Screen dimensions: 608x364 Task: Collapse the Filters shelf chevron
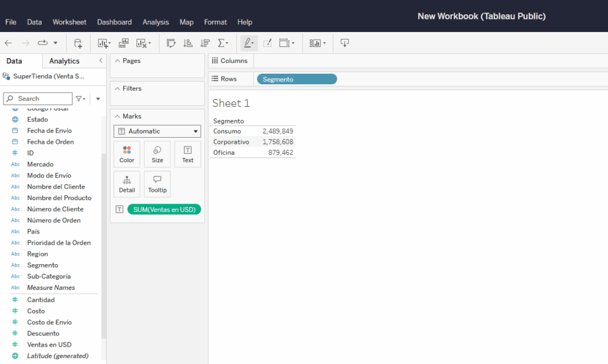point(117,88)
